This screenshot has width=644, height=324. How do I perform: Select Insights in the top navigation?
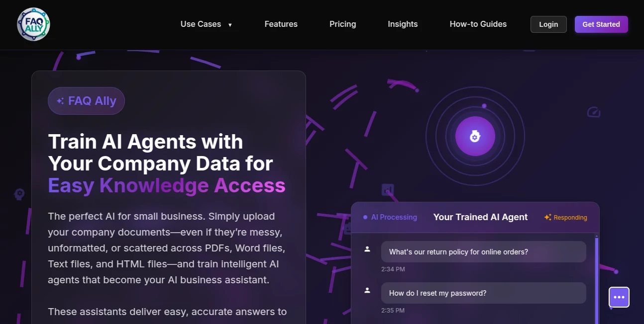pos(403,24)
